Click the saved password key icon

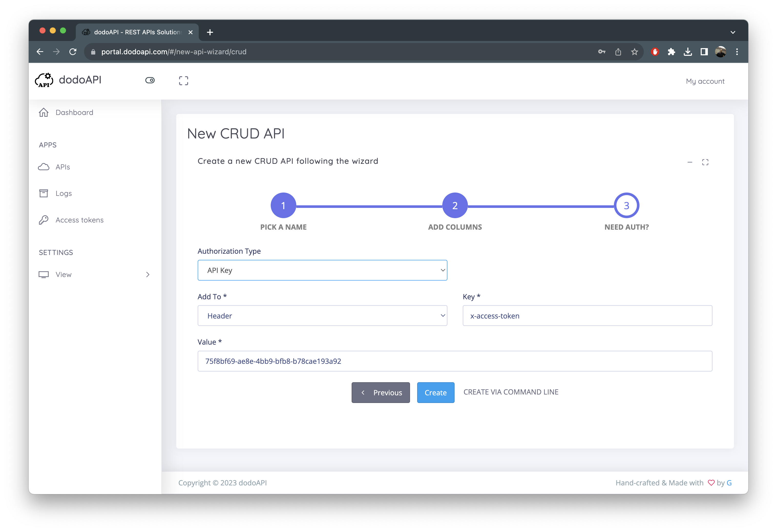pos(602,52)
